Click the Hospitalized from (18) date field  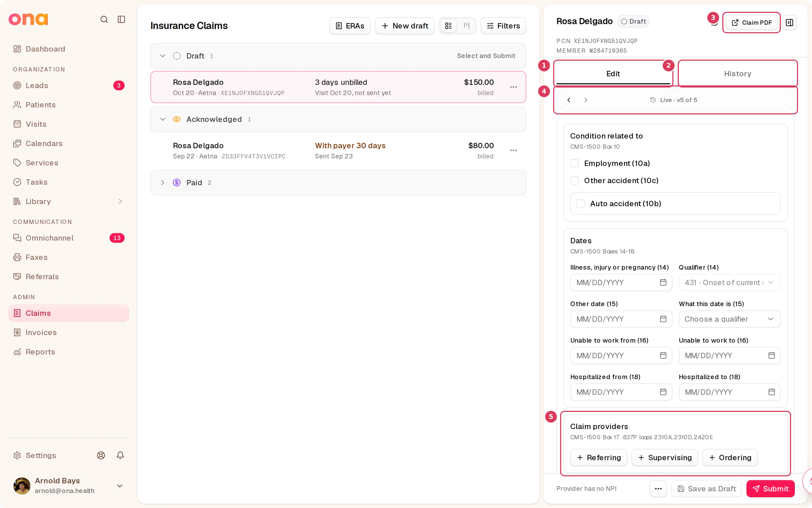(x=621, y=392)
